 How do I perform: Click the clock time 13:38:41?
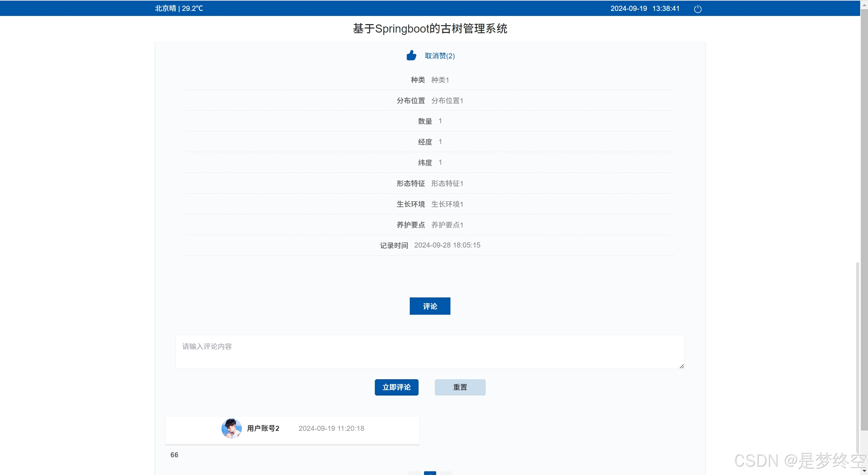coord(666,8)
